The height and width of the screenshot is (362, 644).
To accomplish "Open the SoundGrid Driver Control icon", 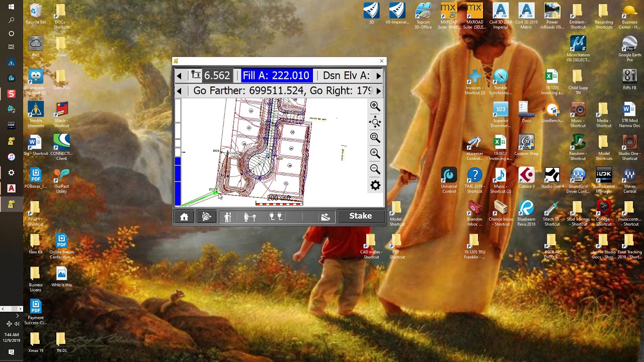I will click(578, 180).
